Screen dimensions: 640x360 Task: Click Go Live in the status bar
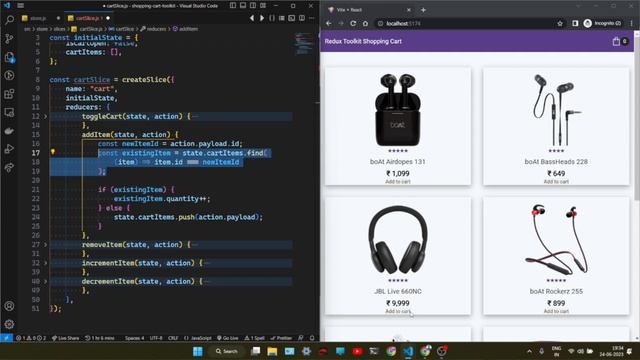tap(228, 338)
